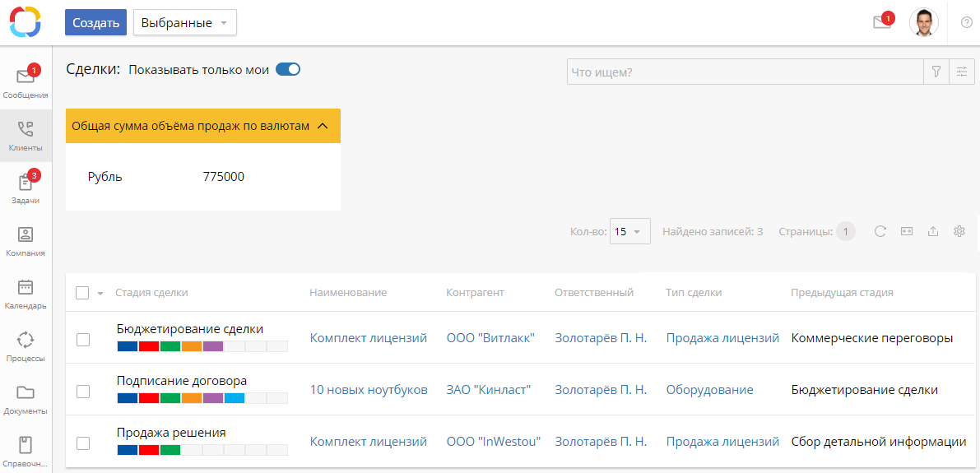Image resolution: width=980 pixels, height=473 pixels.
Task: Click the "Что ищем?" search field
Action: coord(745,72)
